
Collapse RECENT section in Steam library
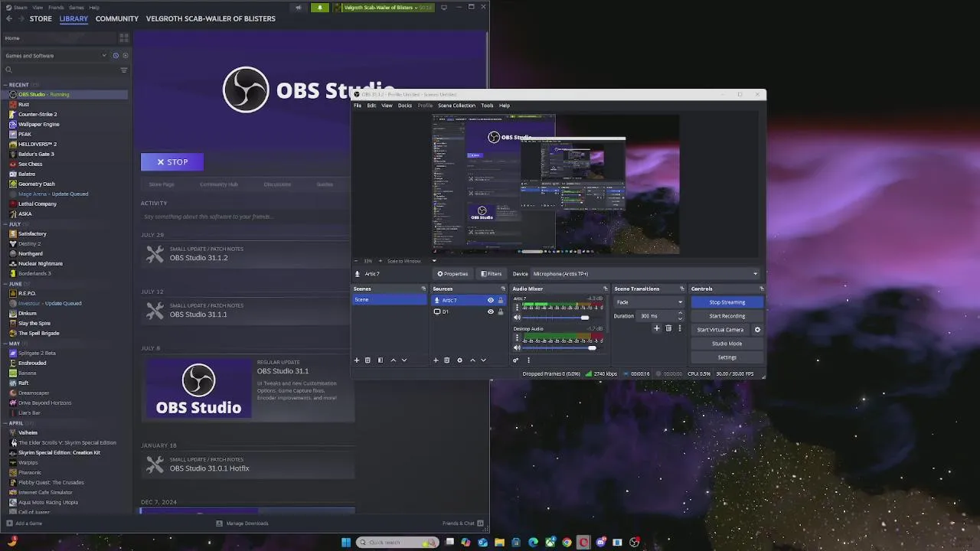point(5,85)
